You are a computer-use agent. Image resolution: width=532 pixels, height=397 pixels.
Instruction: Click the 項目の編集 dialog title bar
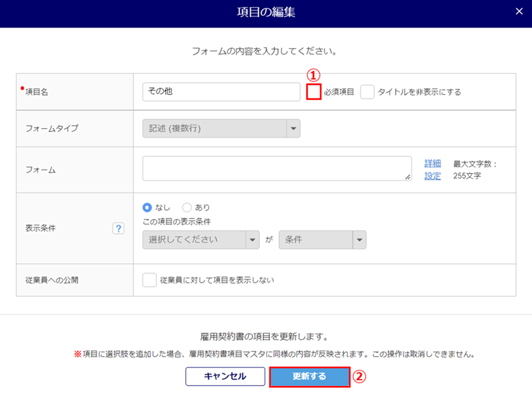click(x=266, y=12)
